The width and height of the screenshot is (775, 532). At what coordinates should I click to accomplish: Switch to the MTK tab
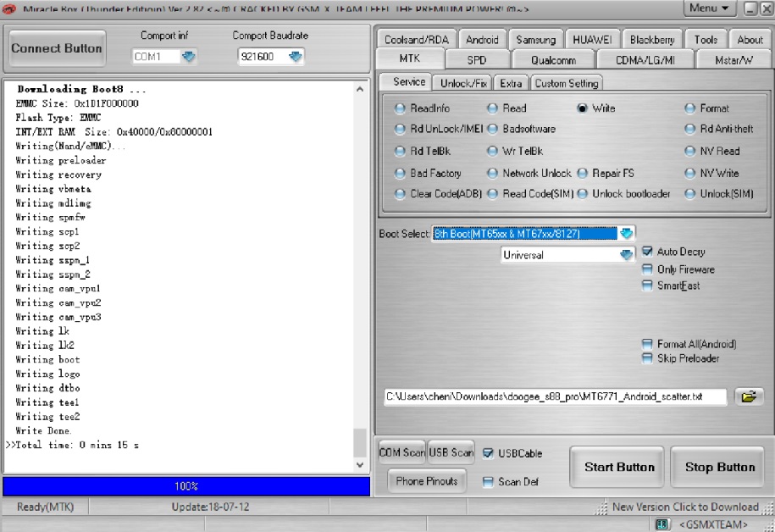click(410, 58)
